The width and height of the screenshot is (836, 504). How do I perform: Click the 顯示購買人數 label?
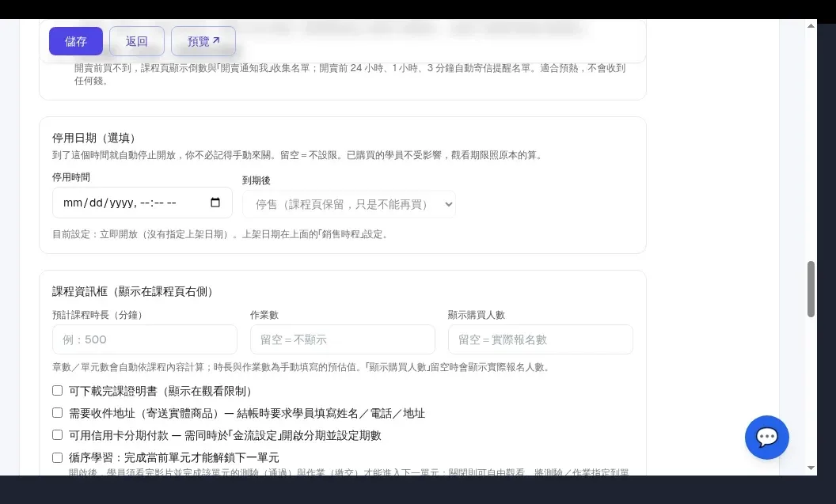click(476, 315)
